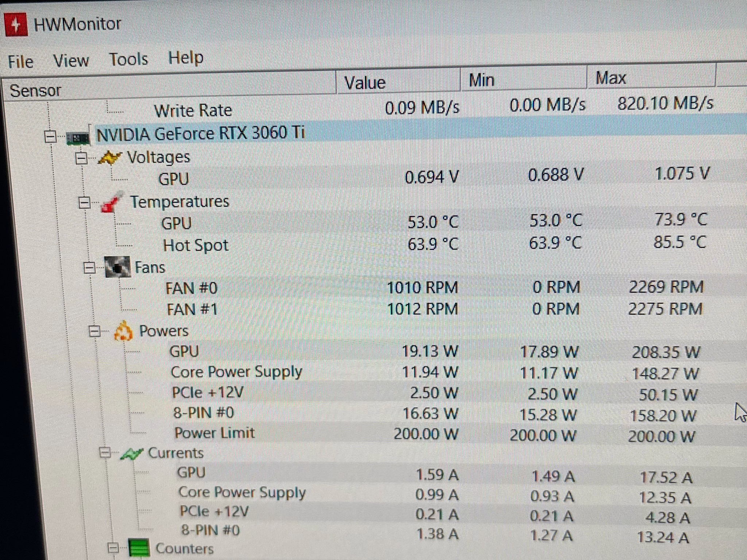Click the HWMonitor app icon in title bar
Image resolution: width=747 pixels, height=560 pixels.
(16, 25)
